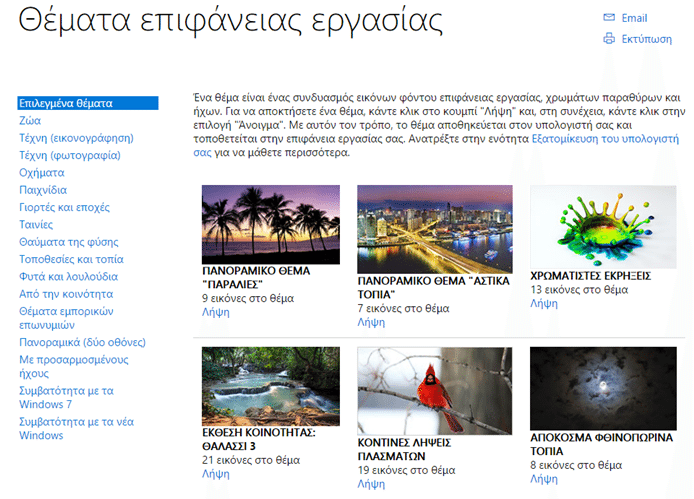The height and width of the screenshot is (499, 694).
Task: Select Επιλεγμένα θέματα in the sidebar
Action: tap(88, 103)
